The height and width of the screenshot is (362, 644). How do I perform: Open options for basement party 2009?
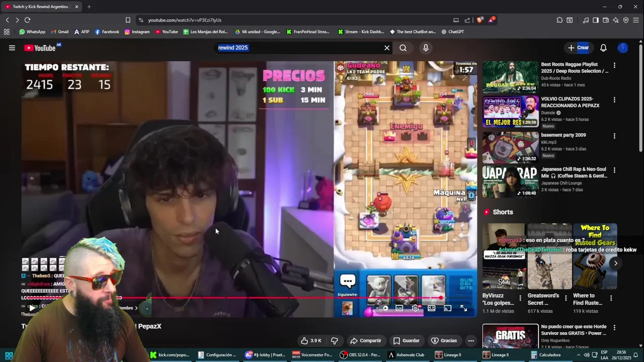pyautogui.click(x=614, y=136)
